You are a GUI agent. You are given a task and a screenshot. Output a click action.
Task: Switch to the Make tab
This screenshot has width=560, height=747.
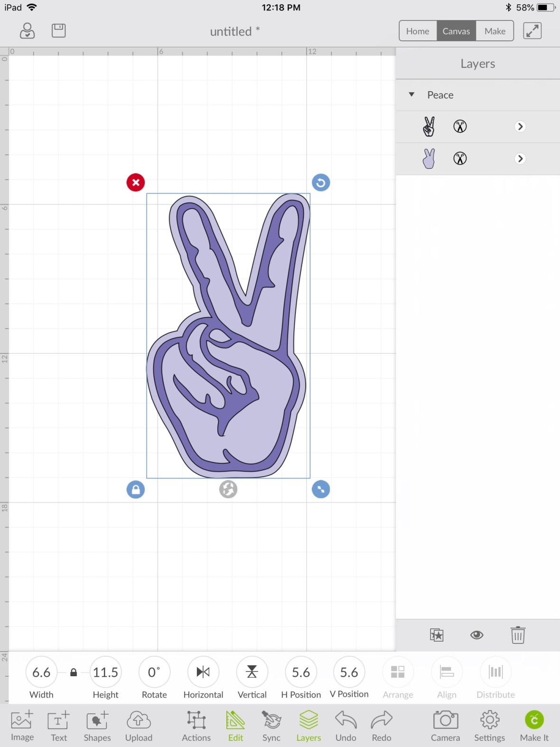click(x=495, y=31)
